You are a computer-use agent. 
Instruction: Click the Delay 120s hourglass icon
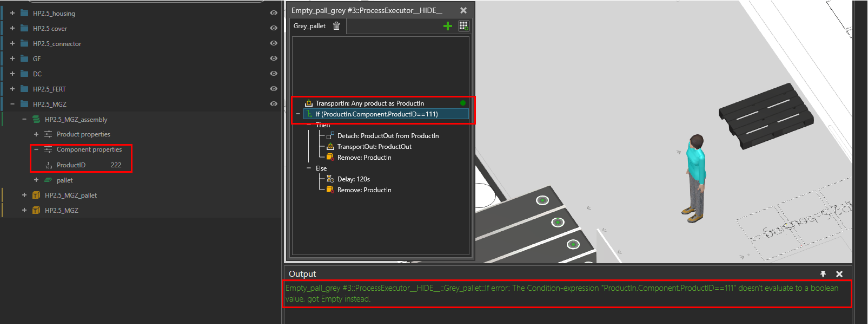pyautogui.click(x=330, y=179)
